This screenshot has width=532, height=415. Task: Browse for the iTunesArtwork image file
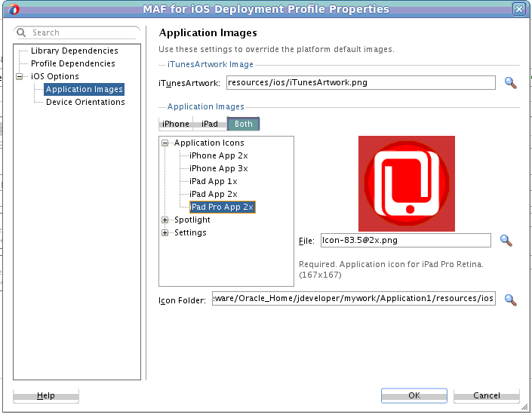coord(510,83)
